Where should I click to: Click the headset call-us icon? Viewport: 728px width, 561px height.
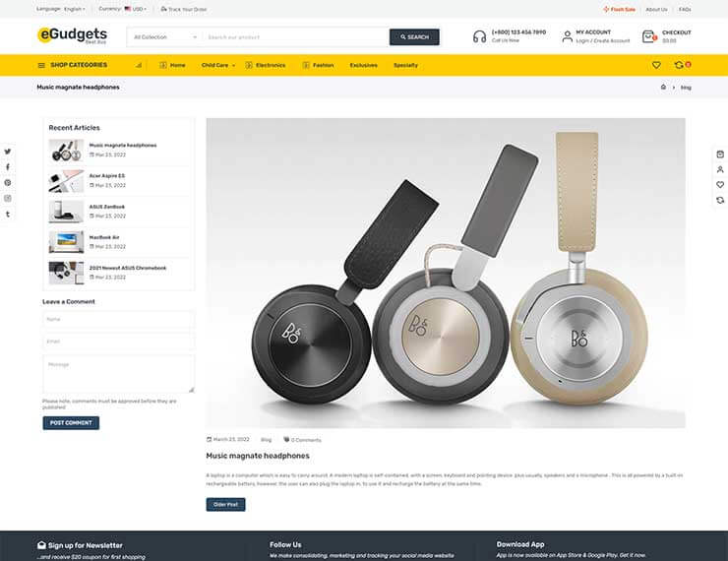coord(480,36)
